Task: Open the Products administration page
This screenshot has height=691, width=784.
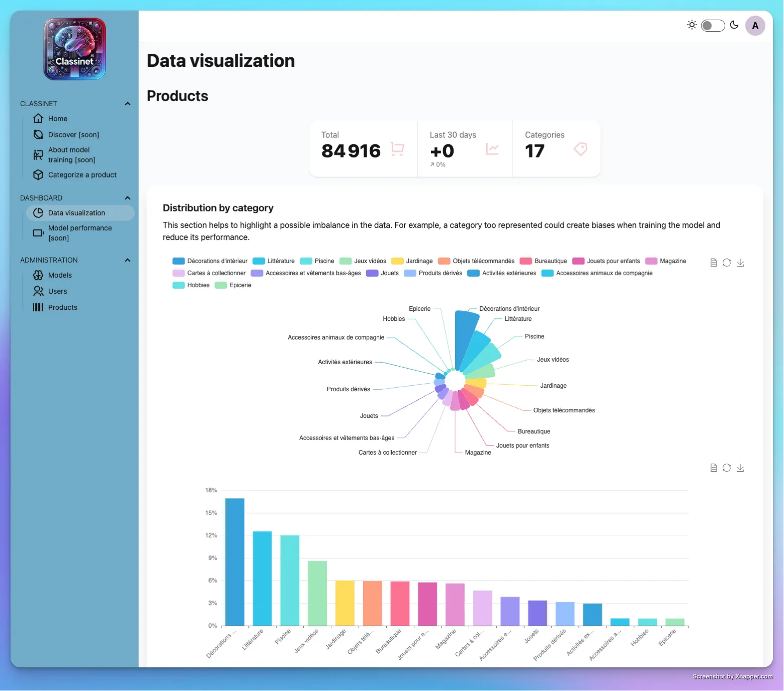Action: (x=62, y=307)
